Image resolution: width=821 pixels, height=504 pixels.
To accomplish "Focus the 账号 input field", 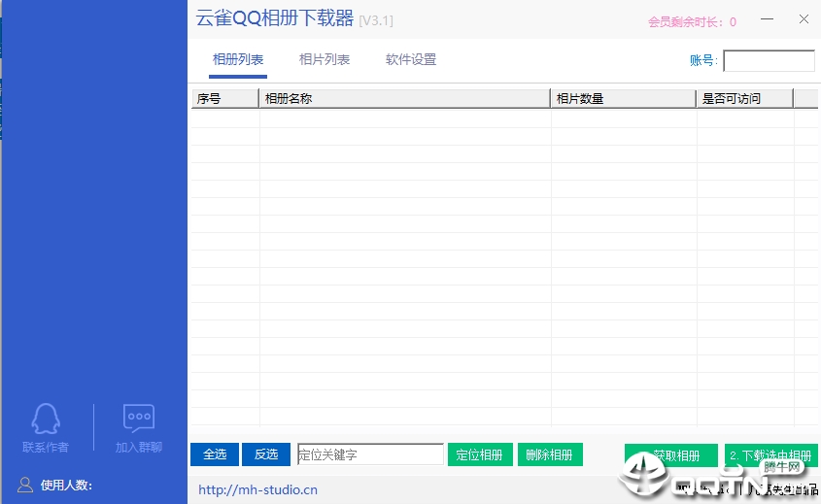I will [769, 61].
